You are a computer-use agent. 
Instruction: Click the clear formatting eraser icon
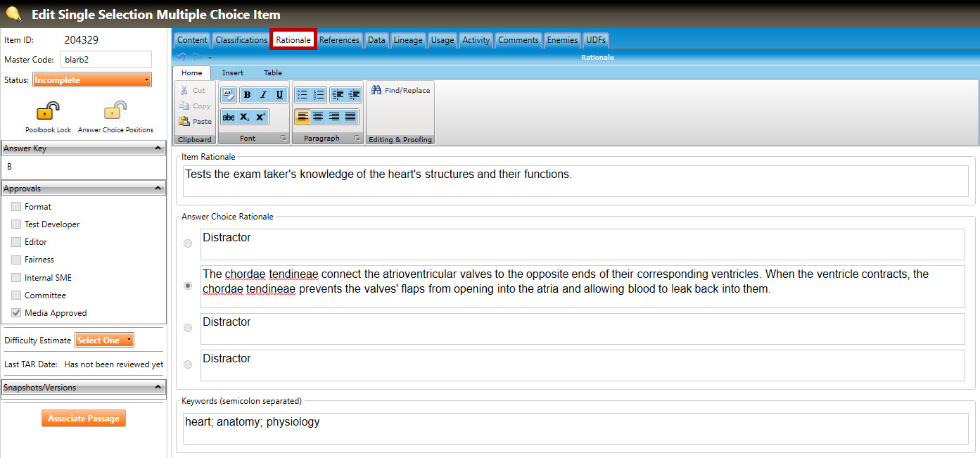(x=229, y=95)
